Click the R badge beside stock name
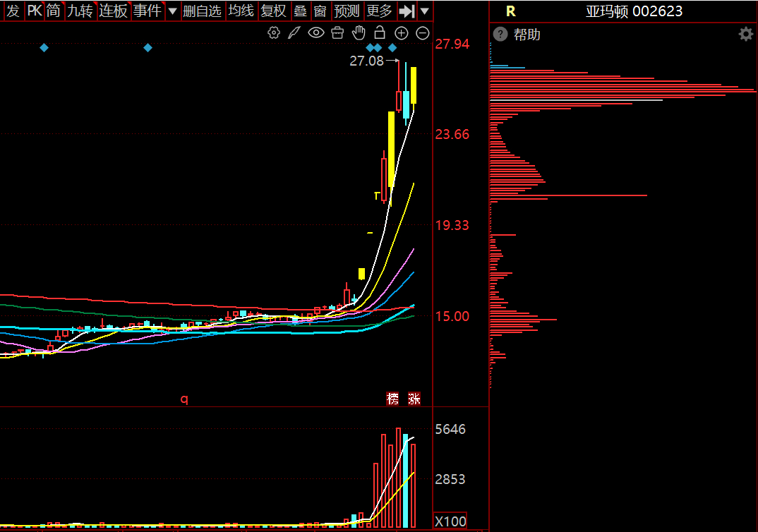This screenshot has width=758, height=532. [x=510, y=11]
